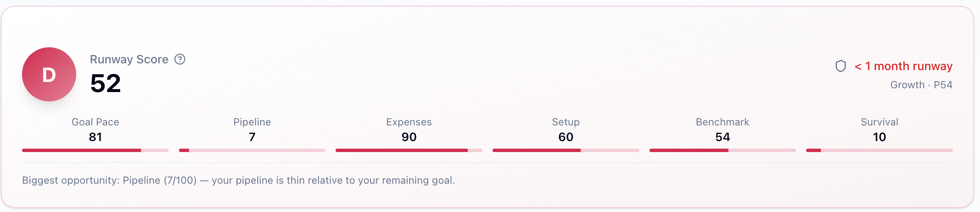Click the 'Runway Score' heading text
The image size is (980, 212).
click(129, 60)
